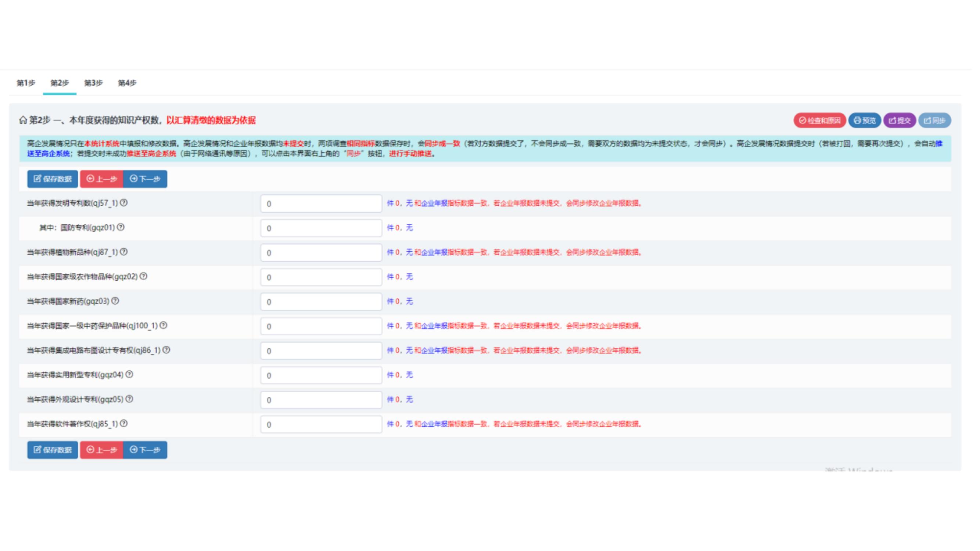Image resolution: width=980 pixels, height=551 pixels.
Task: Click help icon next to 国家级农作物品种(gqz02)
Action: tap(143, 277)
